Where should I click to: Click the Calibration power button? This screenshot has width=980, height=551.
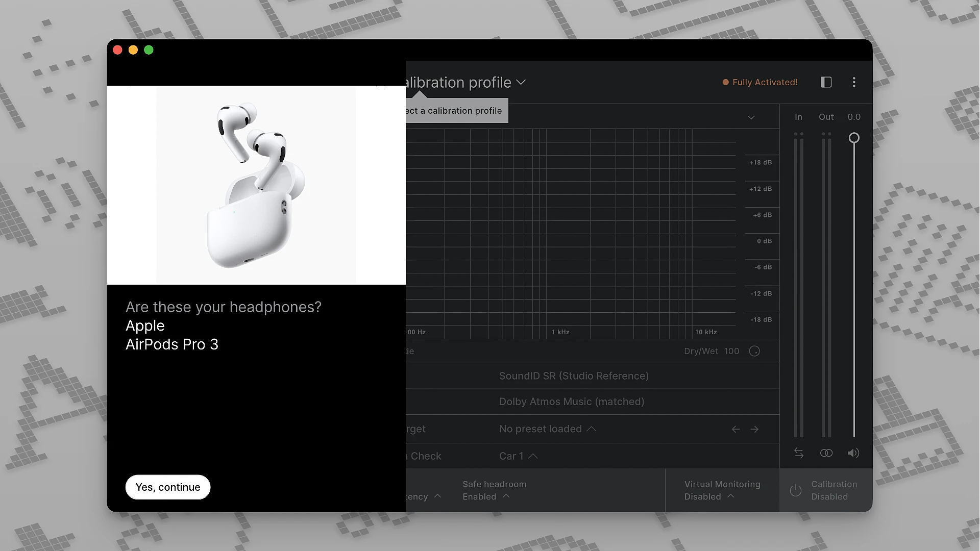[796, 490]
